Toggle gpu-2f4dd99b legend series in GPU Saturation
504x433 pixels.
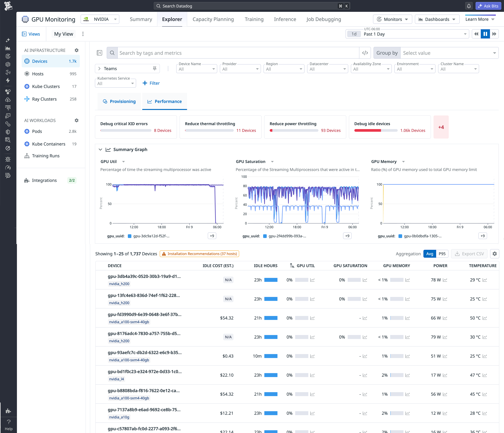(285, 236)
